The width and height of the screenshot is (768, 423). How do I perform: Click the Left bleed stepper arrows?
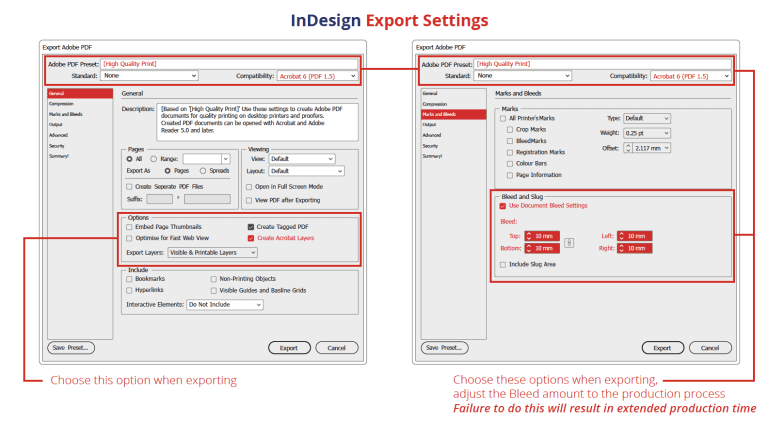coord(622,236)
